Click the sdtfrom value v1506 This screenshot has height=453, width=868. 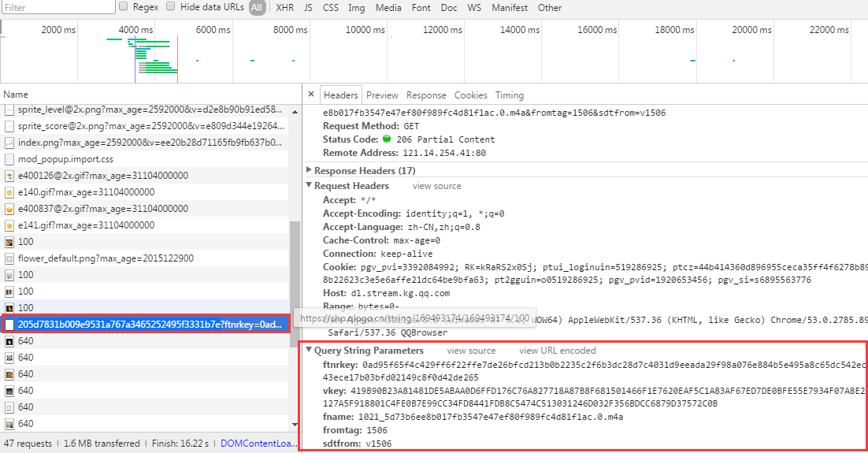(x=379, y=444)
